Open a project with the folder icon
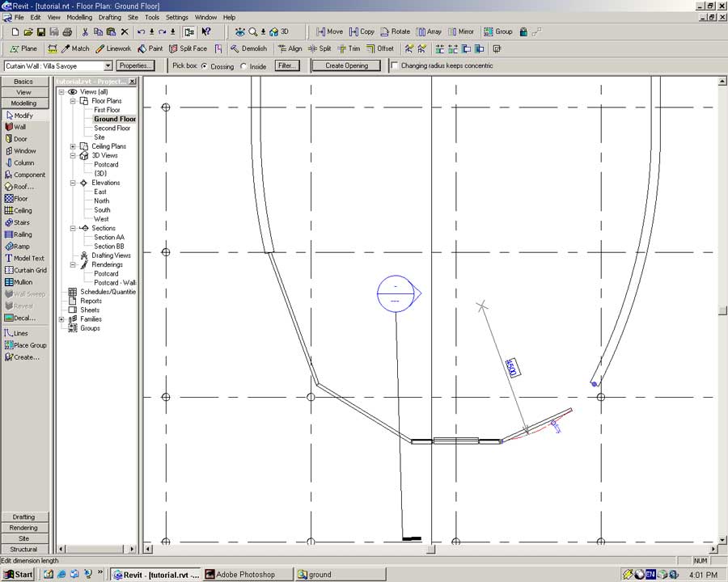This screenshot has height=582, width=728. 28,32
